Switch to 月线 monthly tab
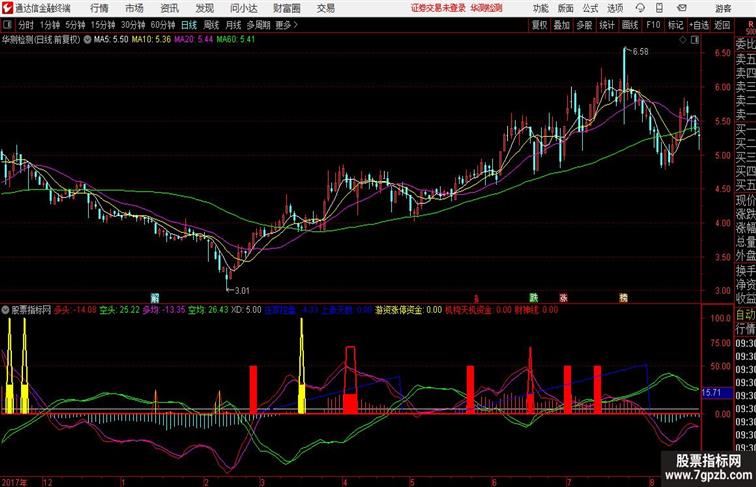Screen dimensions: 756x487 [233, 25]
